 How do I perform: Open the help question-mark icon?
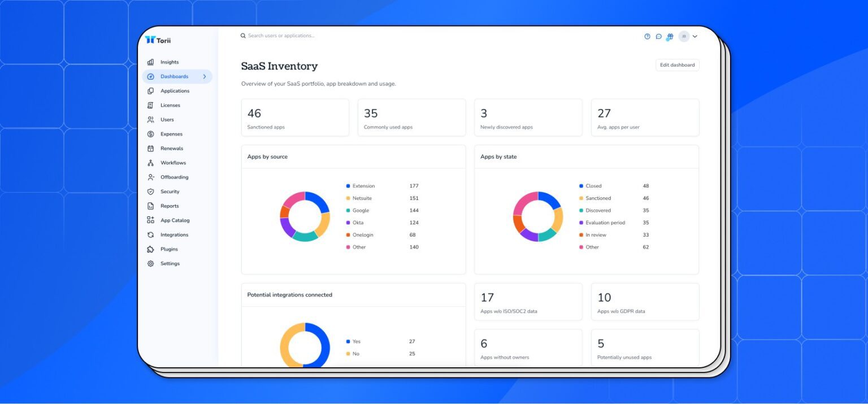click(646, 36)
